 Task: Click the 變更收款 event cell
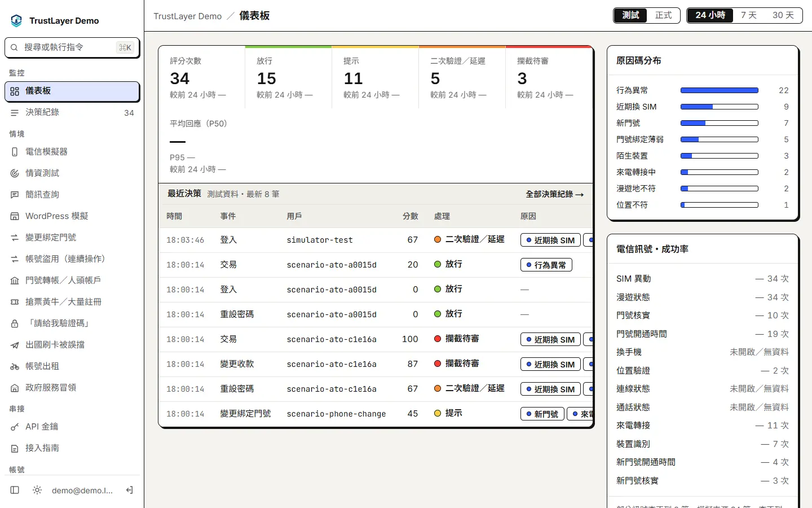point(237,364)
